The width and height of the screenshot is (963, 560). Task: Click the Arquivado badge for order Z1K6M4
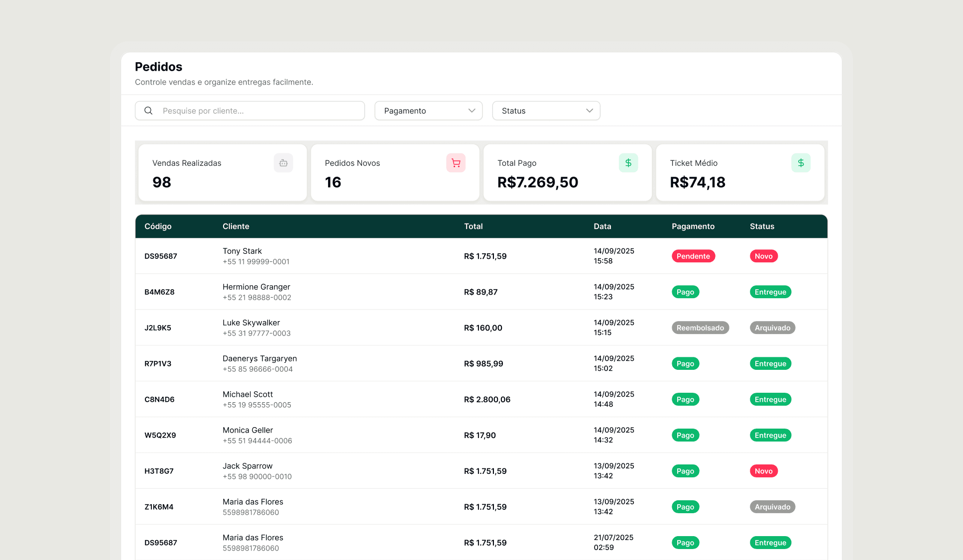point(772,507)
